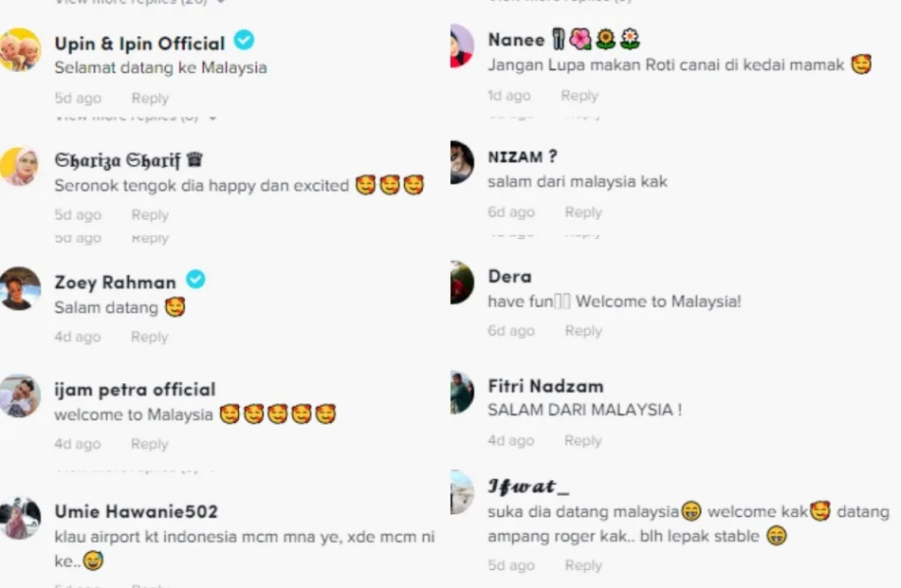Click verified badge beside Upin & Ipin Official
The width and height of the screenshot is (901, 588).
pos(244,40)
